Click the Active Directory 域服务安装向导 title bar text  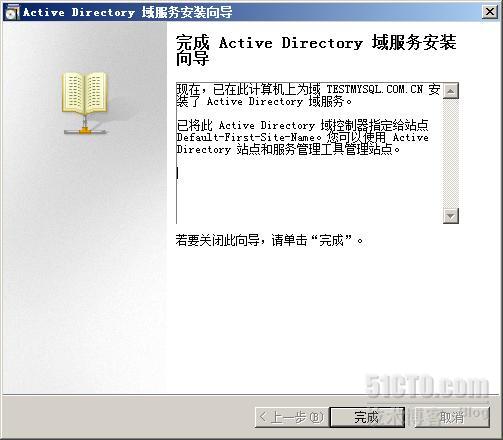point(128,13)
